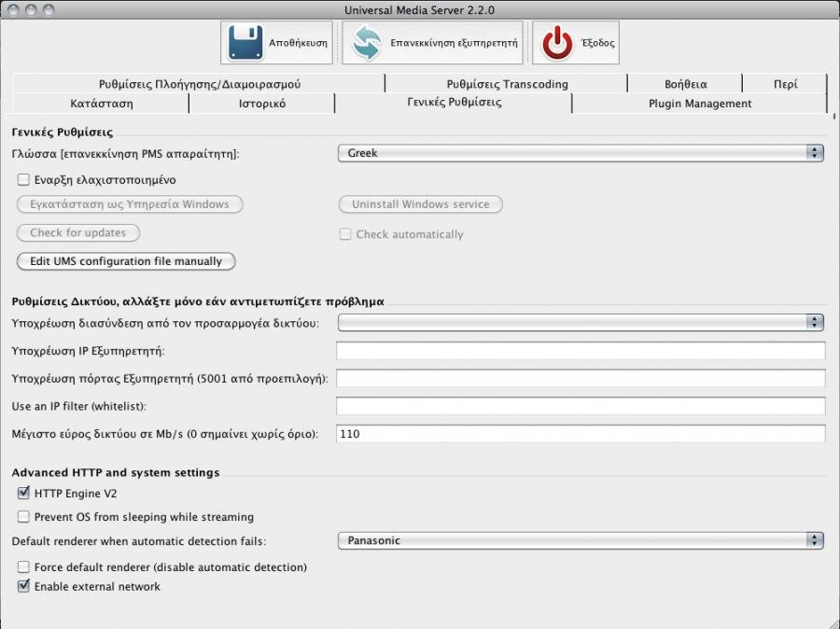
Task: Open the language dropdown showing Greek
Action: (x=581, y=153)
